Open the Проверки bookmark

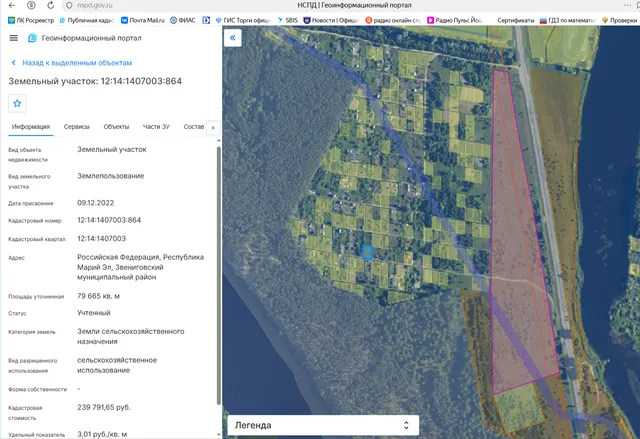tap(620, 20)
